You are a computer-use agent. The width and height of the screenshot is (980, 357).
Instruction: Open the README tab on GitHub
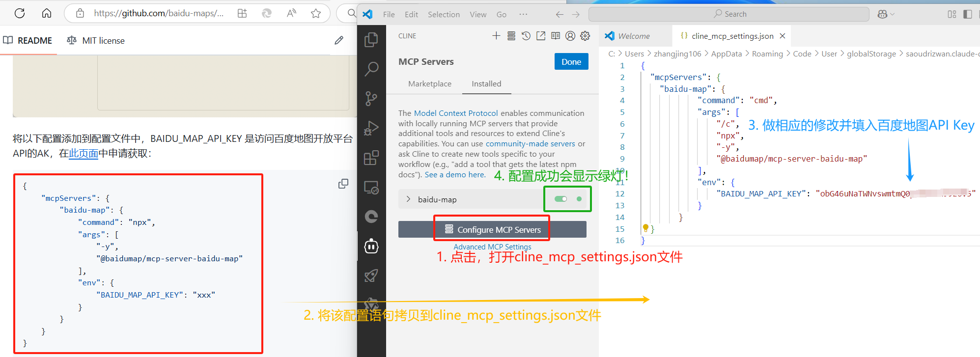(x=28, y=40)
